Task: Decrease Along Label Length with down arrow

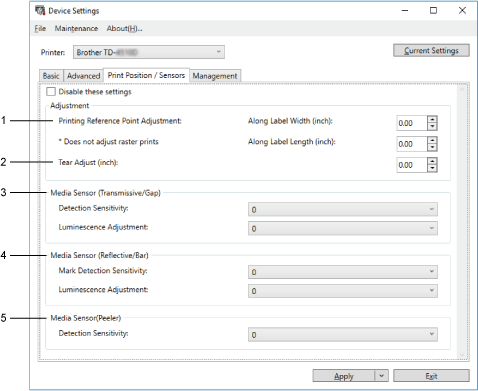Action: [432, 148]
